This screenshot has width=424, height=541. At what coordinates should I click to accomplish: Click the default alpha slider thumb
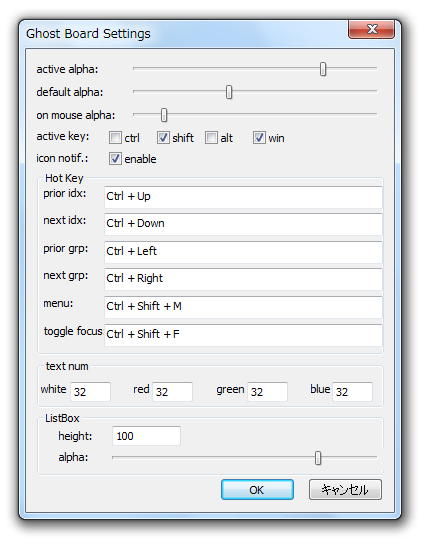pyautogui.click(x=229, y=92)
